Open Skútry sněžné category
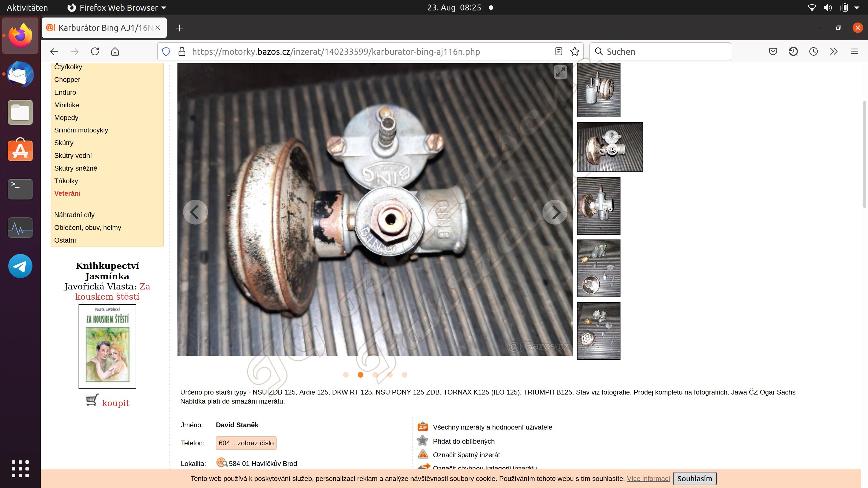 coord(75,168)
